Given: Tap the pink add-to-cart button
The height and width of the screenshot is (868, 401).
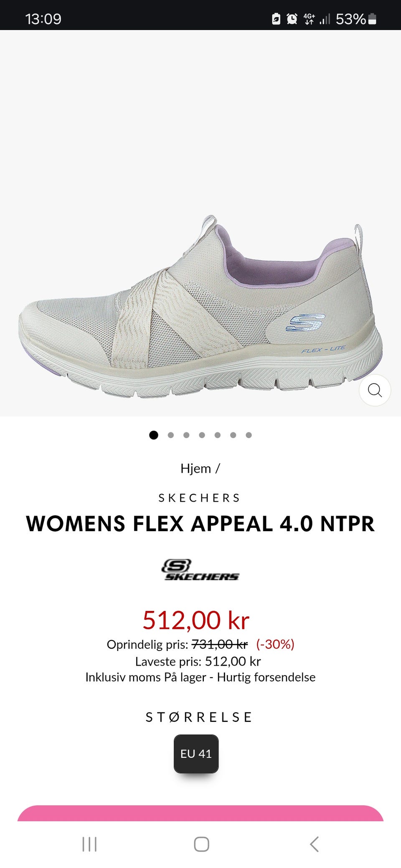Looking at the screenshot, I should point(200,813).
